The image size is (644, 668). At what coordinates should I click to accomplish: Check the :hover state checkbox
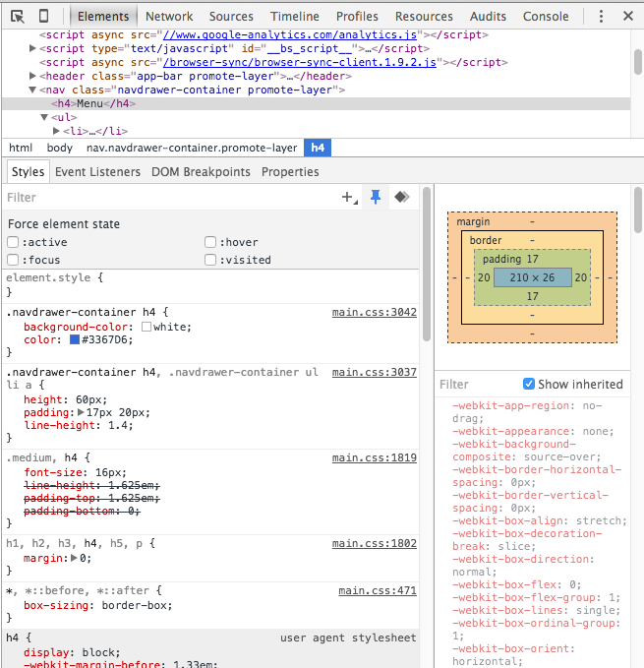[210, 242]
